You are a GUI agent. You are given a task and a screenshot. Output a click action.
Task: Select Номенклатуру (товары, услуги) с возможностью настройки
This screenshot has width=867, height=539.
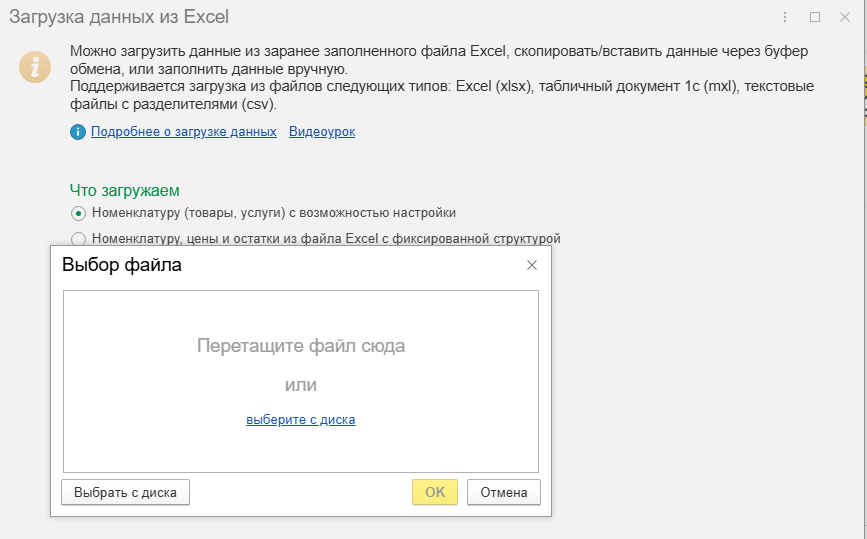(78, 213)
